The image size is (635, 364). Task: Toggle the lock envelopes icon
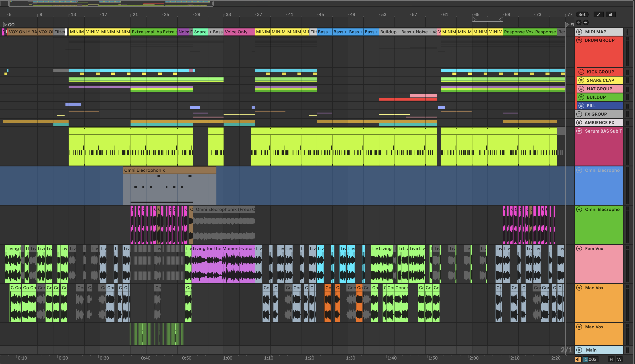611,14
